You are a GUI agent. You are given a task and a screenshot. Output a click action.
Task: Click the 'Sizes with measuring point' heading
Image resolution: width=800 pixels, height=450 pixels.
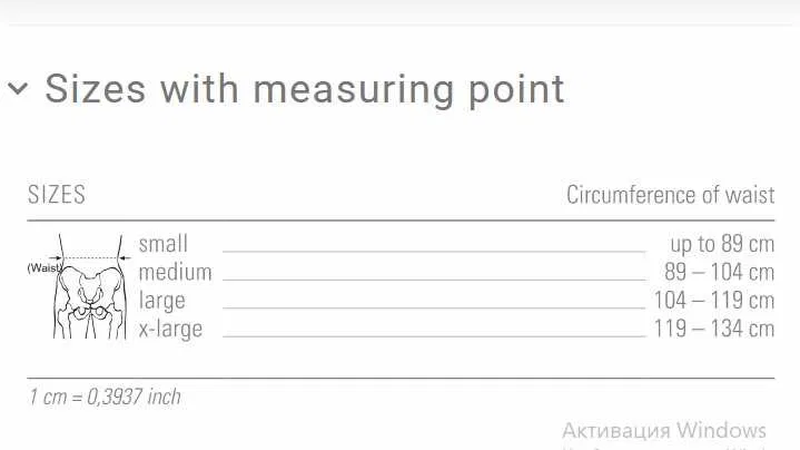(x=304, y=89)
